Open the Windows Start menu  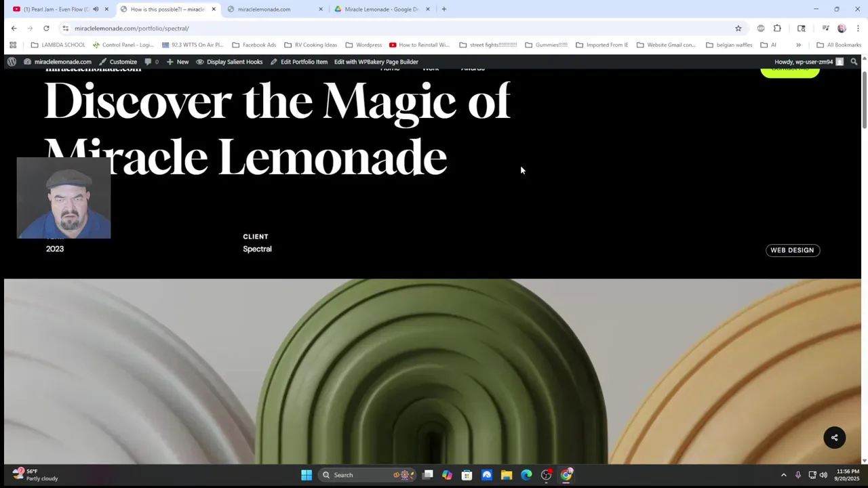(x=307, y=475)
